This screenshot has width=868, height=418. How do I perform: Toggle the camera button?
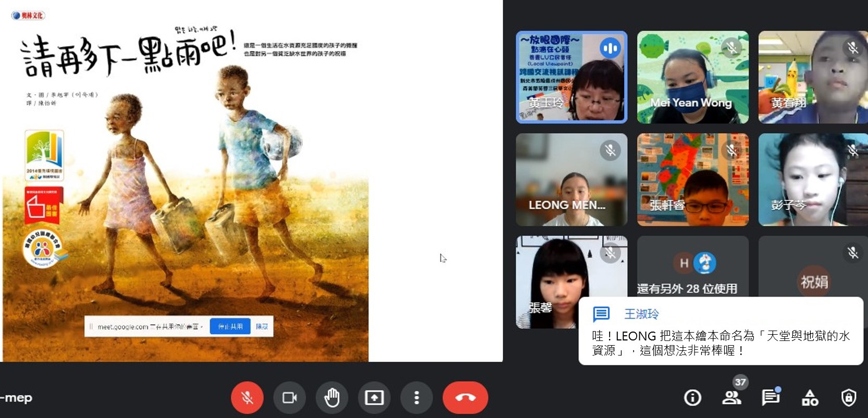pos(289,398)
